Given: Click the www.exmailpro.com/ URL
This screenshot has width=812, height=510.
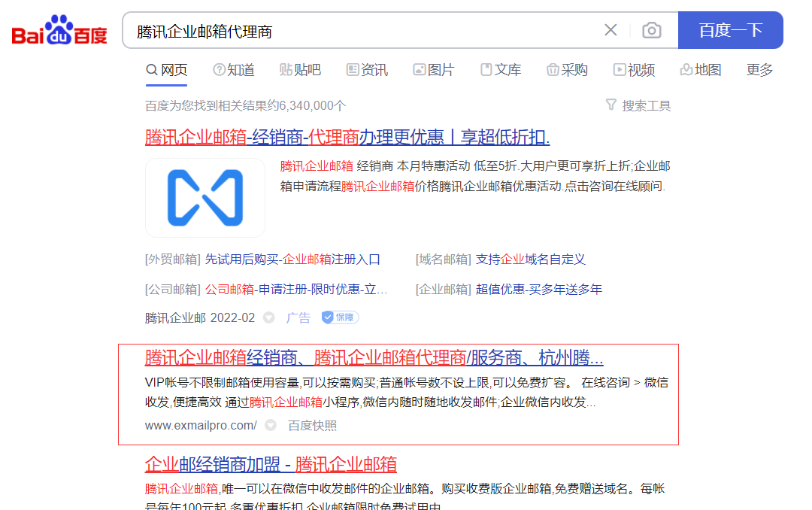Looking at the screenshot, I should [x=201, y=426].
